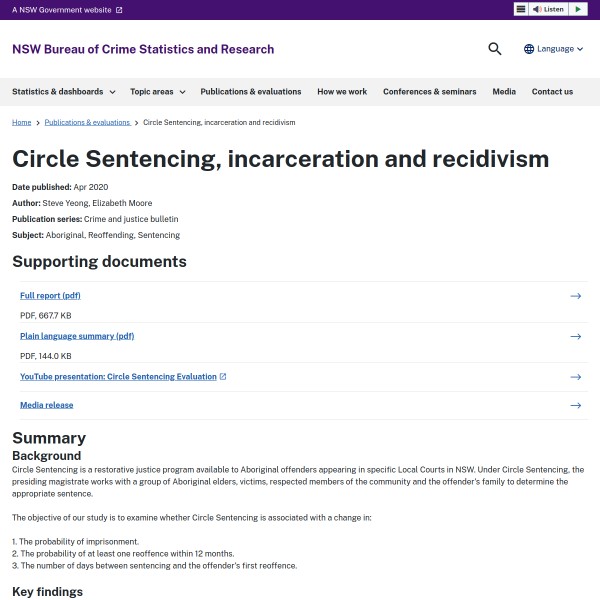
Task: Click the ReadSpeaker menu hamburger icon
Action: pos(521,9)
